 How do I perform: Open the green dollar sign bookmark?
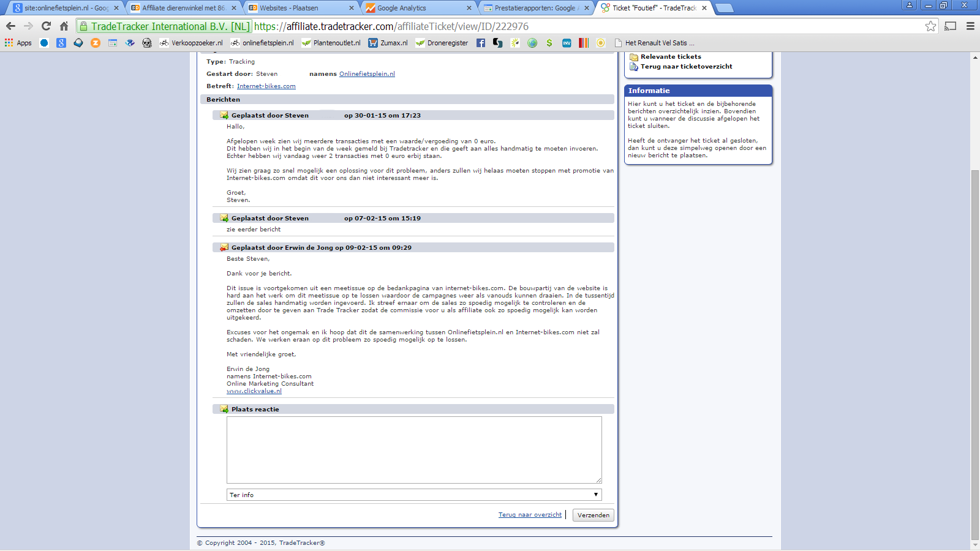coord(549,43)
